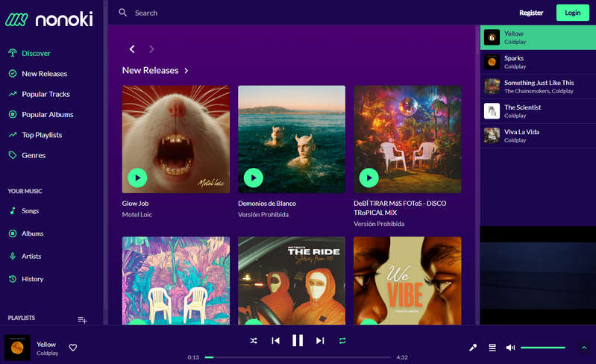596x364 pixels.
Task: Go forward with the right chevron
Action: click(151, 49)
